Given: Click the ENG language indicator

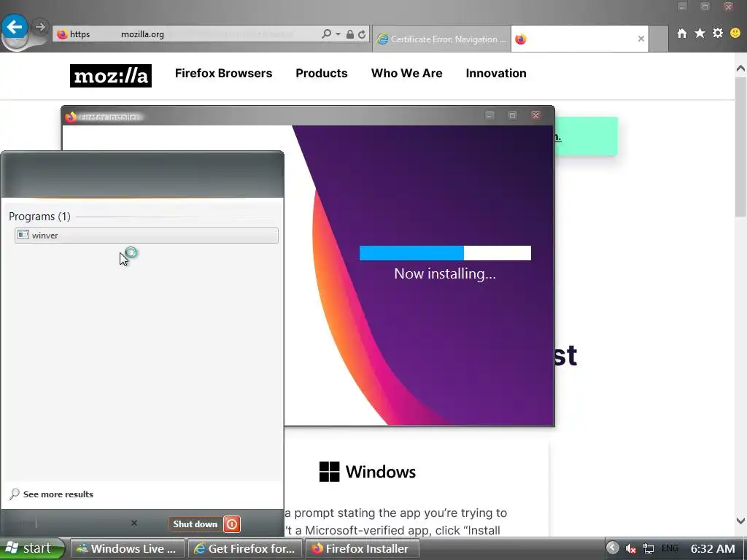Looking at the screenshot, I should 670,548.
